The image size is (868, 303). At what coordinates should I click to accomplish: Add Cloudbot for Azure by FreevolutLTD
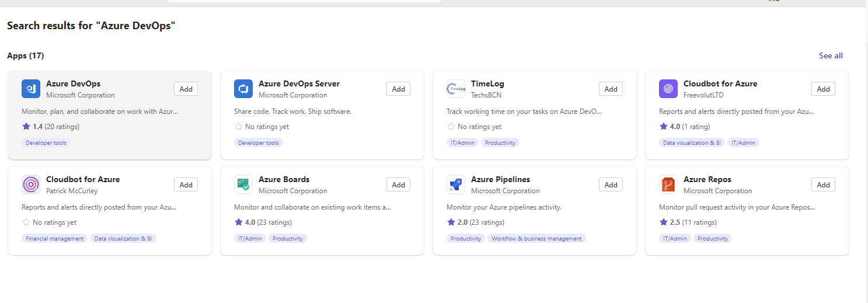(824, 89)
